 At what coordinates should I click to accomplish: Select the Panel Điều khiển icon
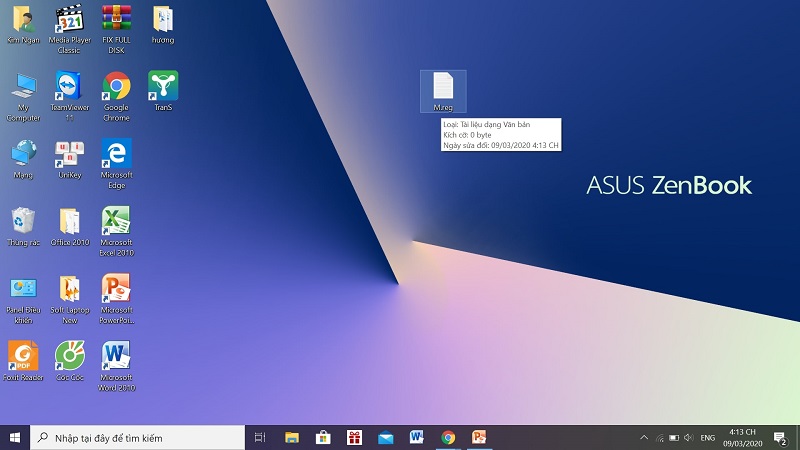tap(23, 300)
